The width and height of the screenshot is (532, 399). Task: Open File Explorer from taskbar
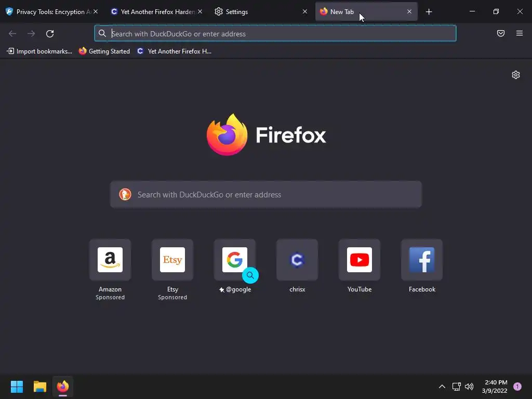pos(39,387)
